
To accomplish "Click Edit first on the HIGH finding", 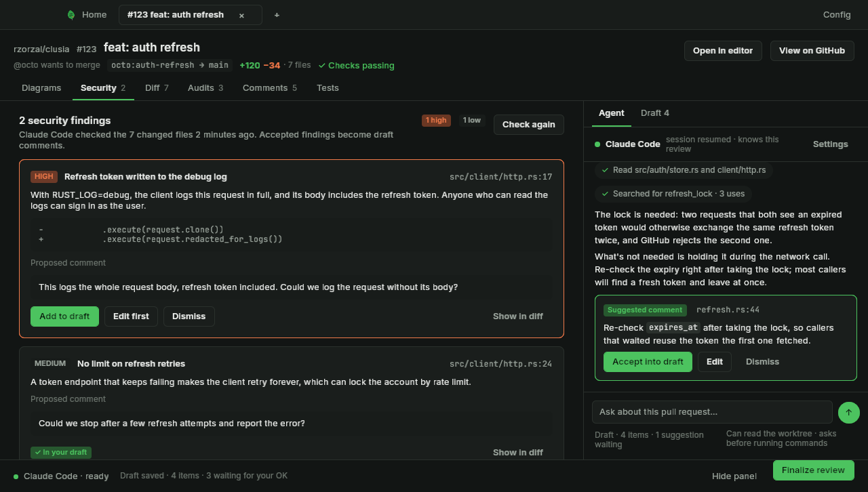I will click(131, 316).
